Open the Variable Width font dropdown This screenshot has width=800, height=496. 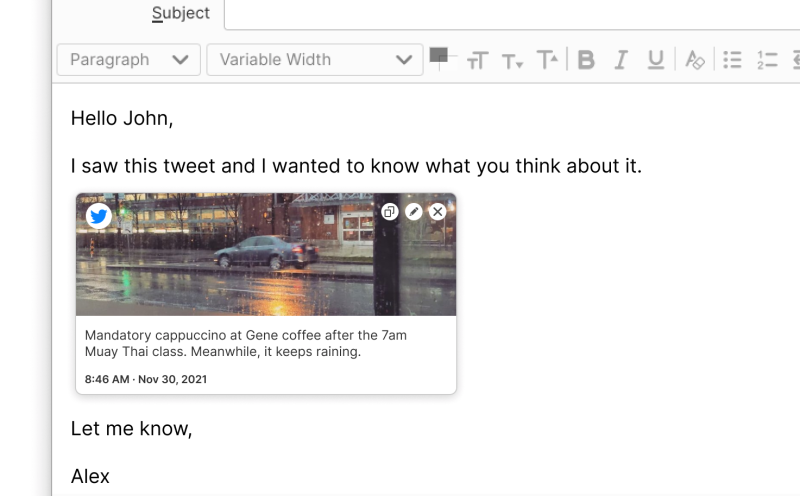pos(315,60)
